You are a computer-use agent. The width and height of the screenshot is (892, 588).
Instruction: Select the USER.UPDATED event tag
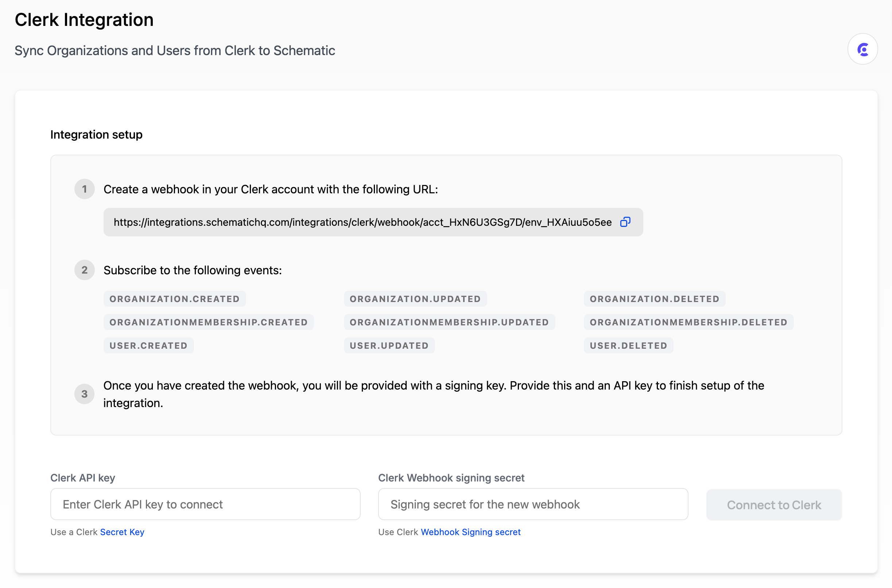pyautogui.click(x=389, y=345)
